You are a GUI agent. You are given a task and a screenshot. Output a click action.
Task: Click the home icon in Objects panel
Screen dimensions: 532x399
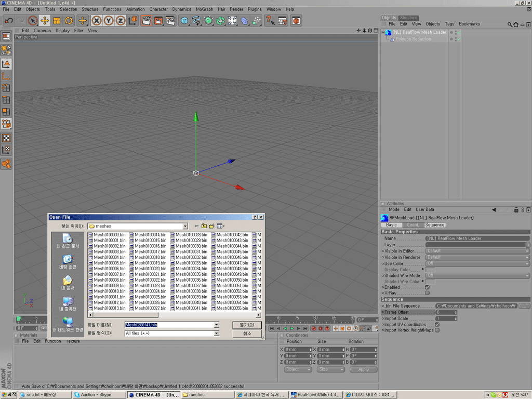[516, 24]
